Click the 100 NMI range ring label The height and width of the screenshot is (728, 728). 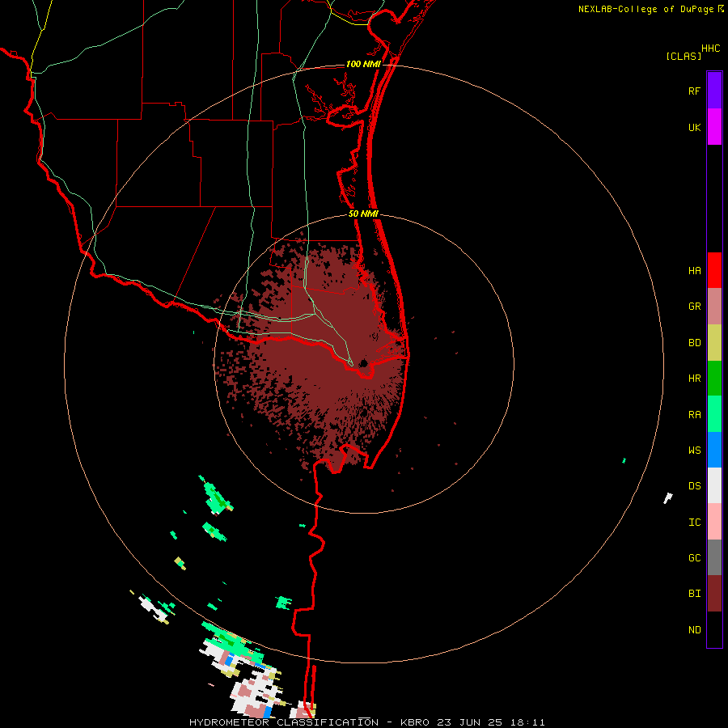coord(363,64)
